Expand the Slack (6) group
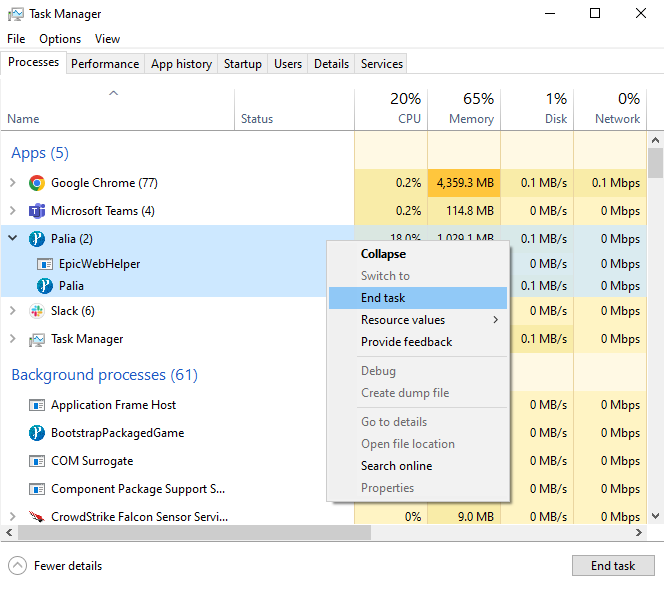 pyautogui.click(x=13, y=311)
